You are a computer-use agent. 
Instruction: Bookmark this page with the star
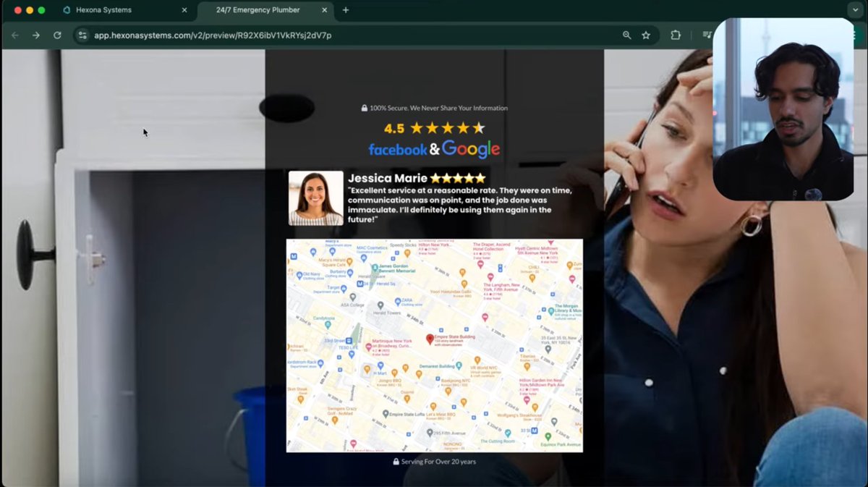[x=646, y=35]
